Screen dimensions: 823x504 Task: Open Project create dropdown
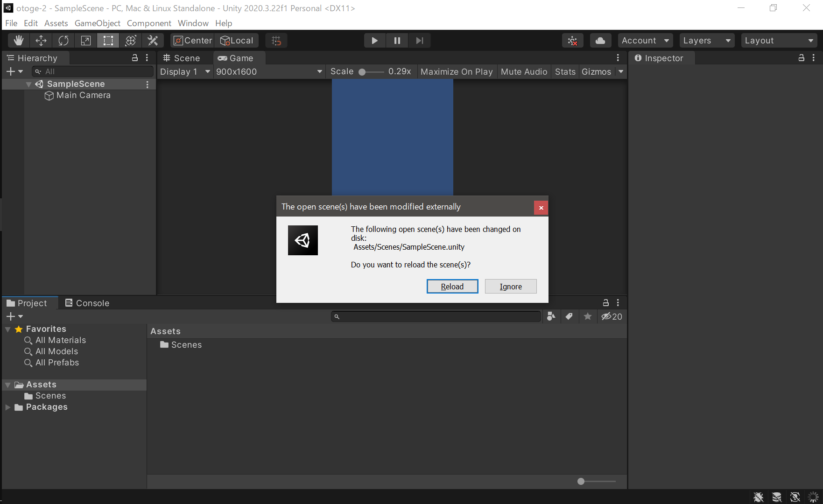pyautogui.click(x=14, y=316)
